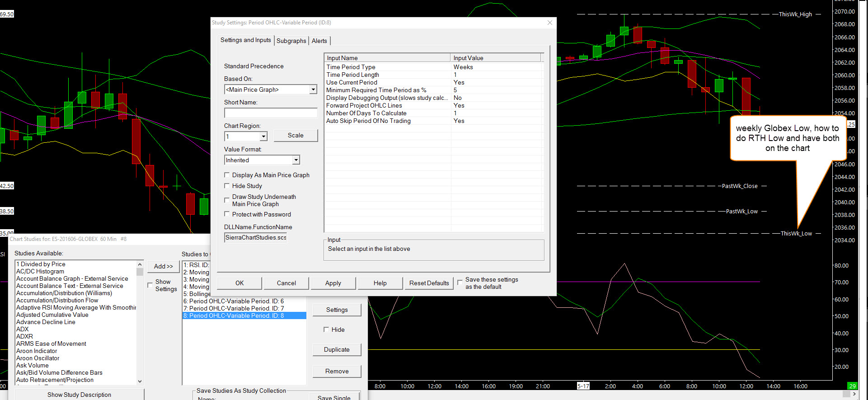Expand the Chart Region dropdown

click(263, 136)
